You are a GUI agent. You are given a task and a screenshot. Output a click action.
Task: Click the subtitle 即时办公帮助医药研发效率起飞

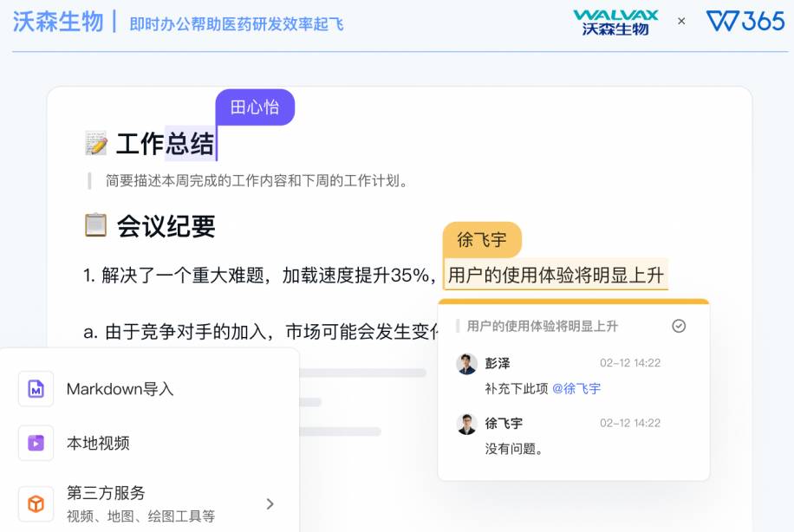coord(237,23)
